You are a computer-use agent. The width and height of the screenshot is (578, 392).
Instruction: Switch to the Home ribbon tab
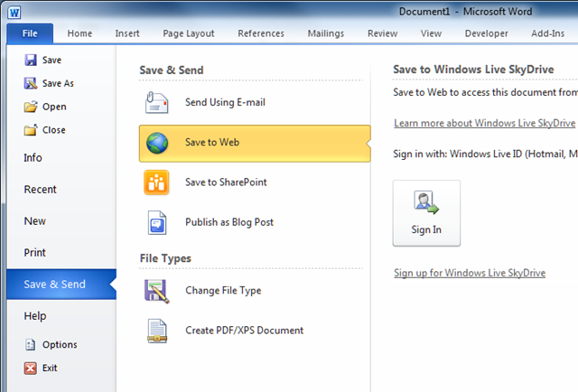pos(79,33)
